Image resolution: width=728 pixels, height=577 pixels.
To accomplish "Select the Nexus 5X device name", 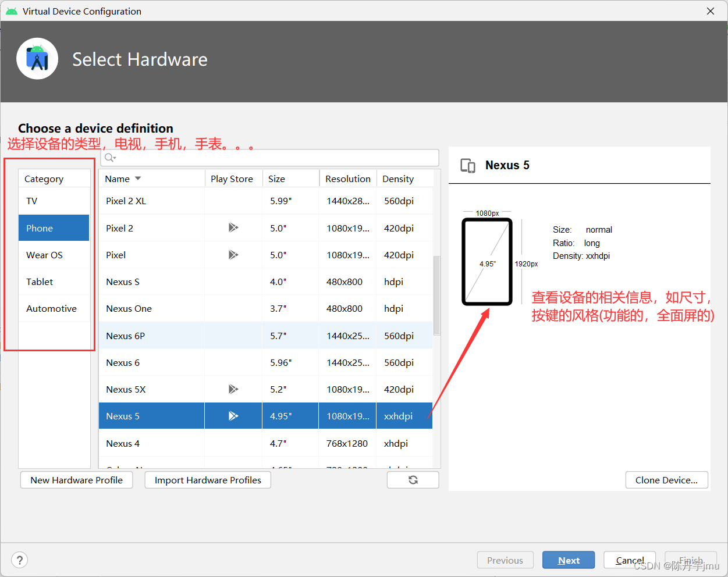I will [x=126, y=389].
